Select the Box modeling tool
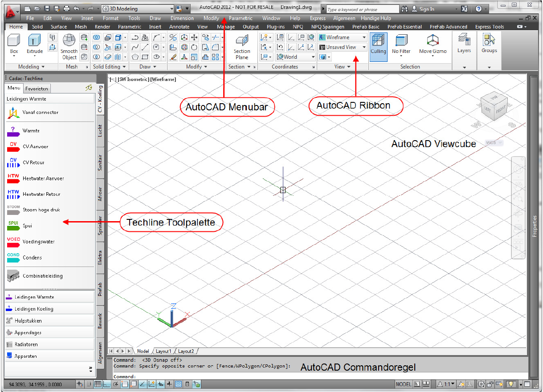Viewport: 543px width, 392px height. pos(14,44)
